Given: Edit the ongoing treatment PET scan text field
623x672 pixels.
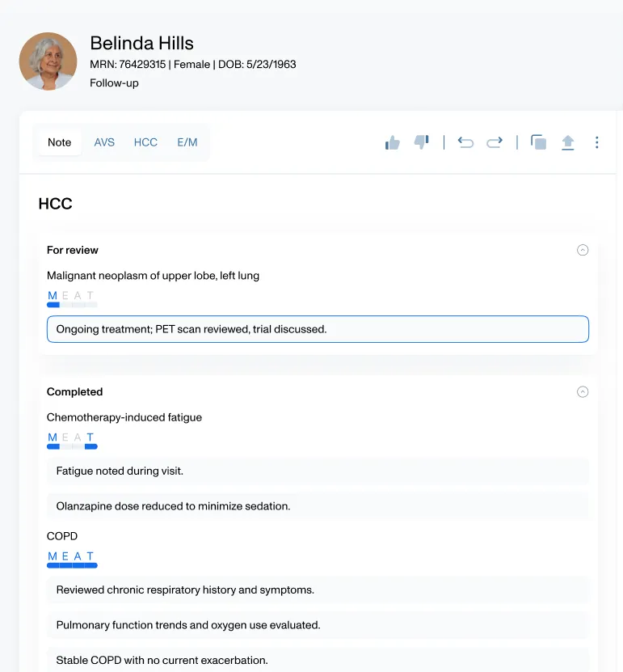Looking at the screenshot, I should pos(318,329).
